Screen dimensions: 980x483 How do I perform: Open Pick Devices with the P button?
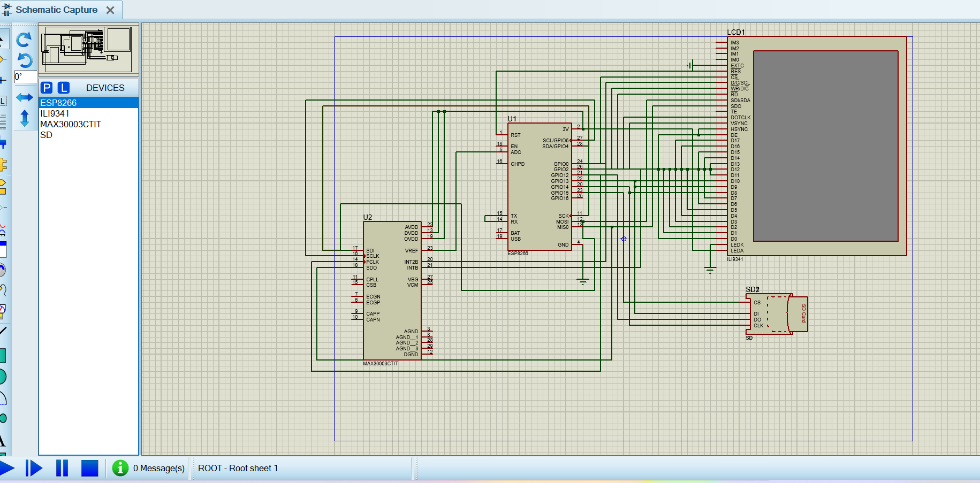coord(47,88)
